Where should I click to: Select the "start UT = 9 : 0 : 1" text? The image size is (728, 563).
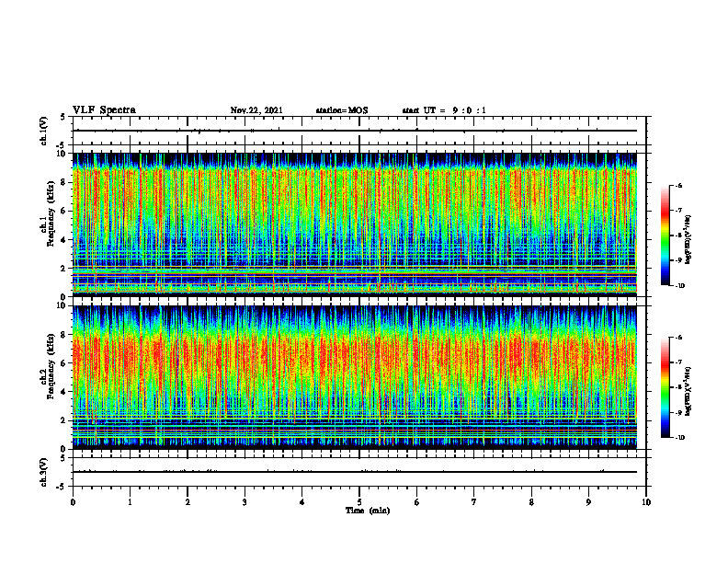444,110
